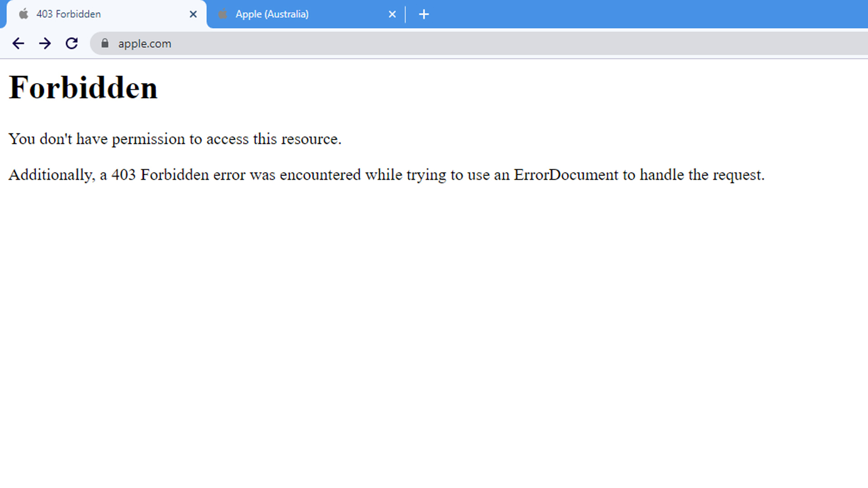Go back to the previous page
The height and width of the screenshot is (488, 868).
pos(18,43)
